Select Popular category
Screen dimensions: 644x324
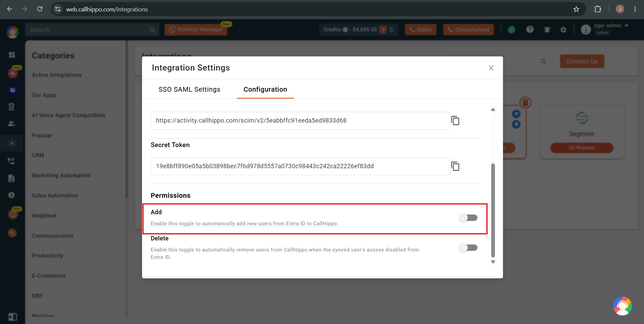(x=42, y=135)
